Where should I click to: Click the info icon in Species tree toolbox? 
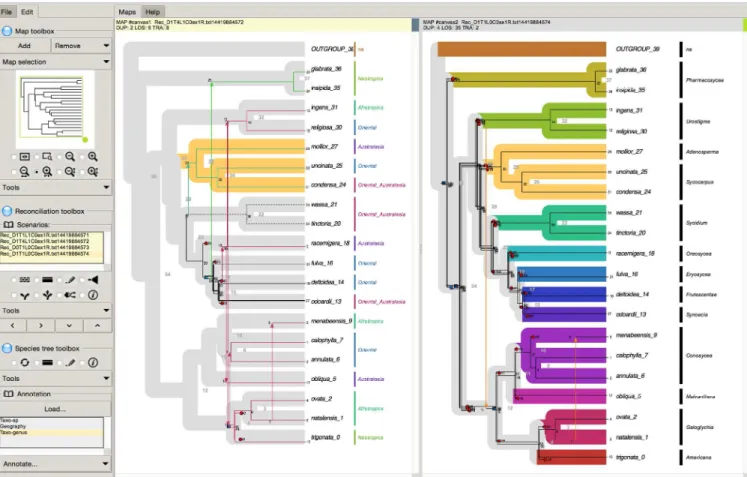[x=93, y=363]
